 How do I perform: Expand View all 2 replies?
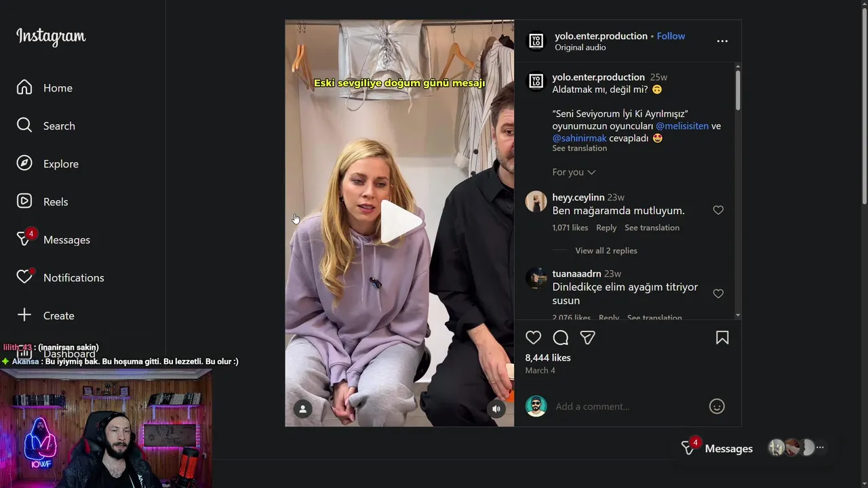tap(606, 251)
